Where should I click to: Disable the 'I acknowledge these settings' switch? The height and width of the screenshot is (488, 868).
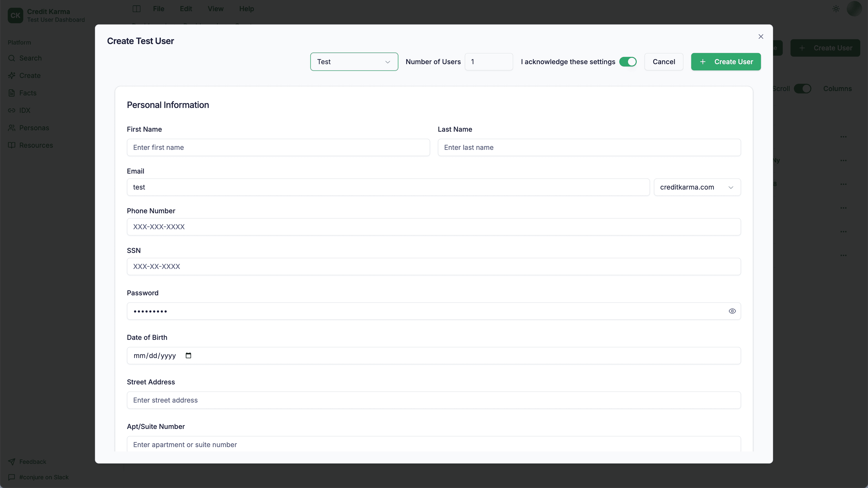click(x=628, y=62)
